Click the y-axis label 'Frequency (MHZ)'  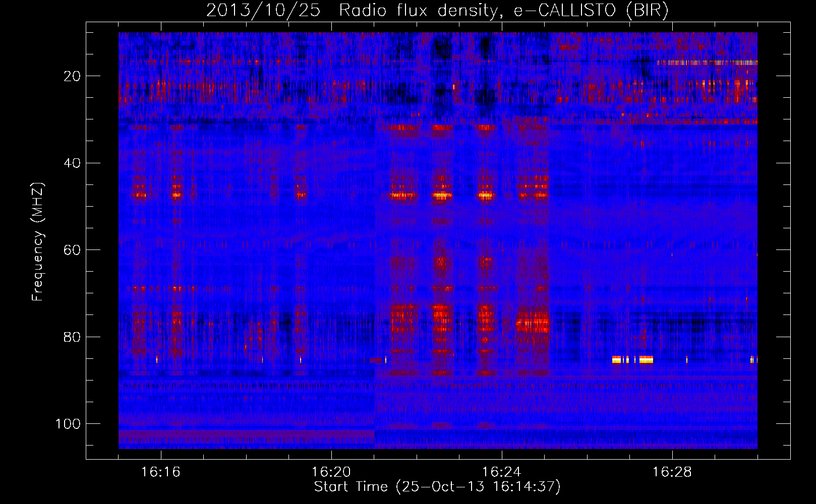click(x=38, y=242)
